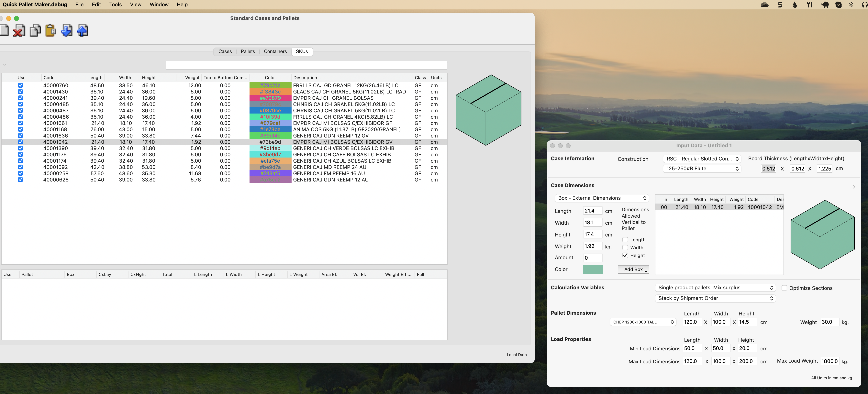Open the S-shaped menu bar icon
Viewport: 868px width, 394px height.
(780, 5)
